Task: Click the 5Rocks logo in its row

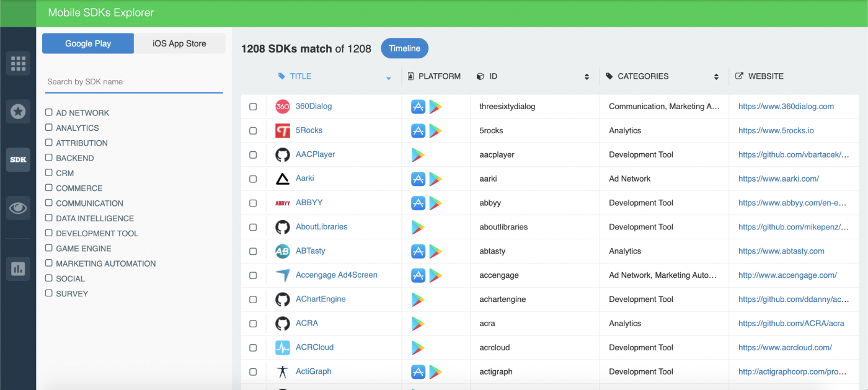Action: click(x=283, y=130)
